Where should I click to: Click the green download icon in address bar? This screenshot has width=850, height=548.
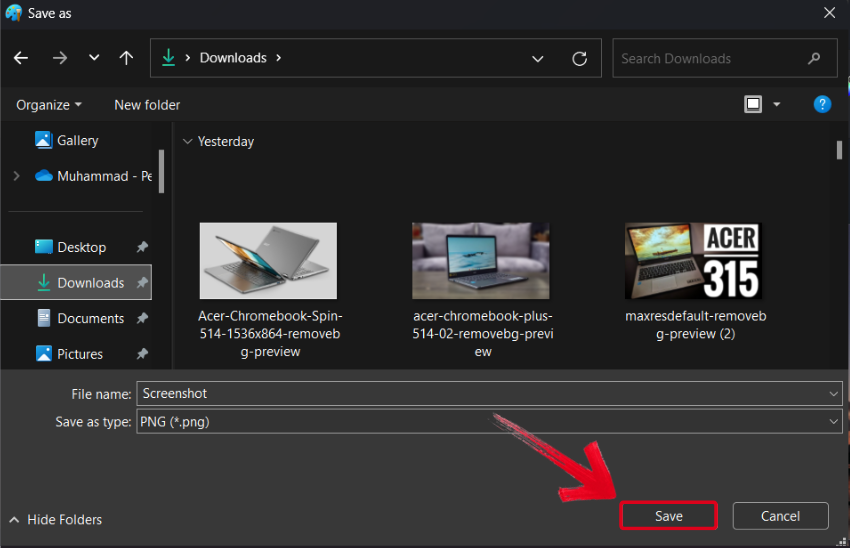[x=169, y=57]
